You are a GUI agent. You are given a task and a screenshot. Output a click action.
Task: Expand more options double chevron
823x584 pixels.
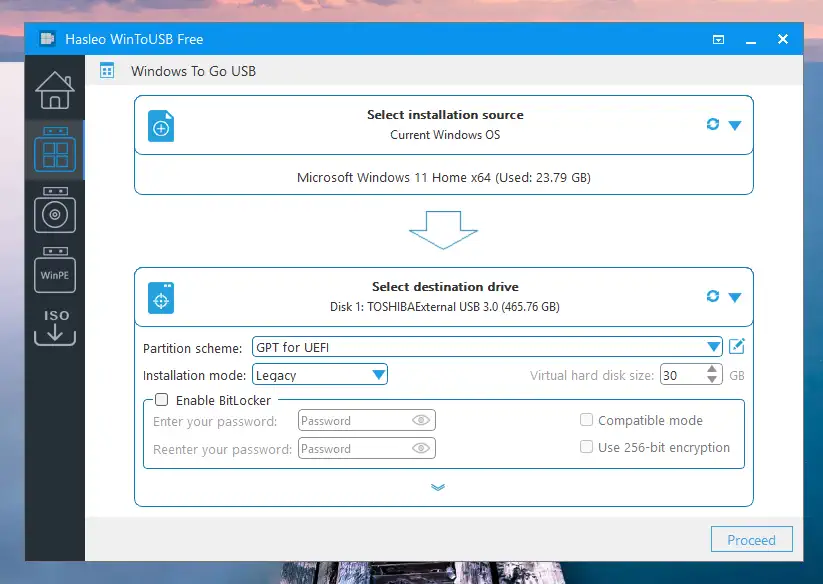[438, 487]
